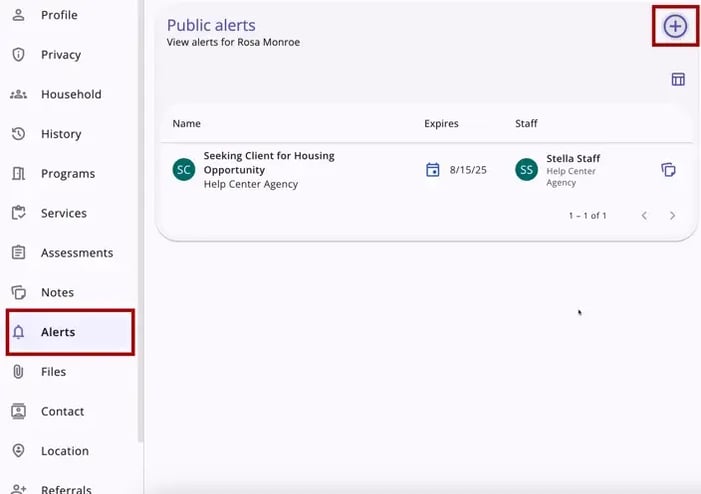The image size is (701, 494).
Task: Navigate to Household in sidebar
Action: tap(70, 94)
